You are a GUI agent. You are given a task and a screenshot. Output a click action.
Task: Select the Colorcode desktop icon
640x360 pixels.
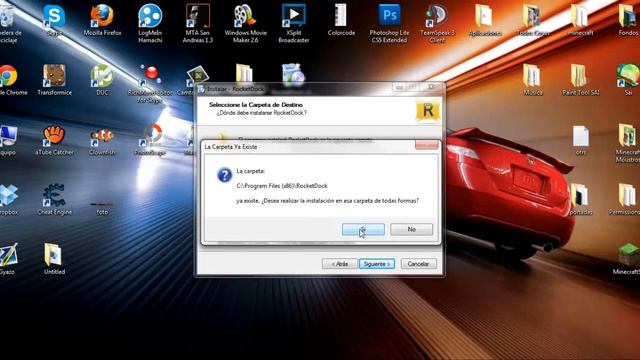(341, 20)
